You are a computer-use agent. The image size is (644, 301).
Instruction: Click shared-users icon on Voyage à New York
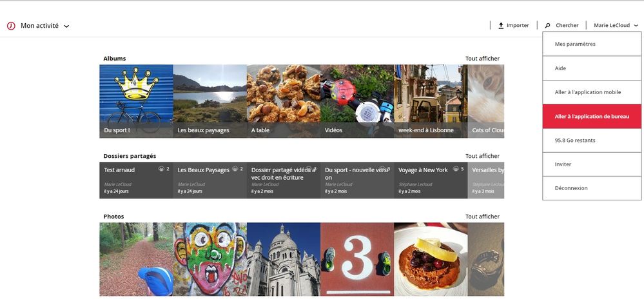click(456, 170)
